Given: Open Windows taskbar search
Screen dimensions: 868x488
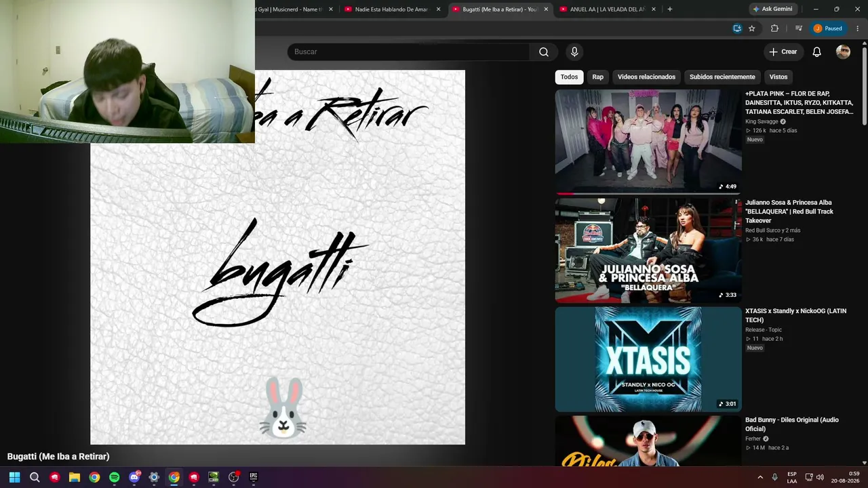Looking at the screenshot, I should (x=35, y=477).
